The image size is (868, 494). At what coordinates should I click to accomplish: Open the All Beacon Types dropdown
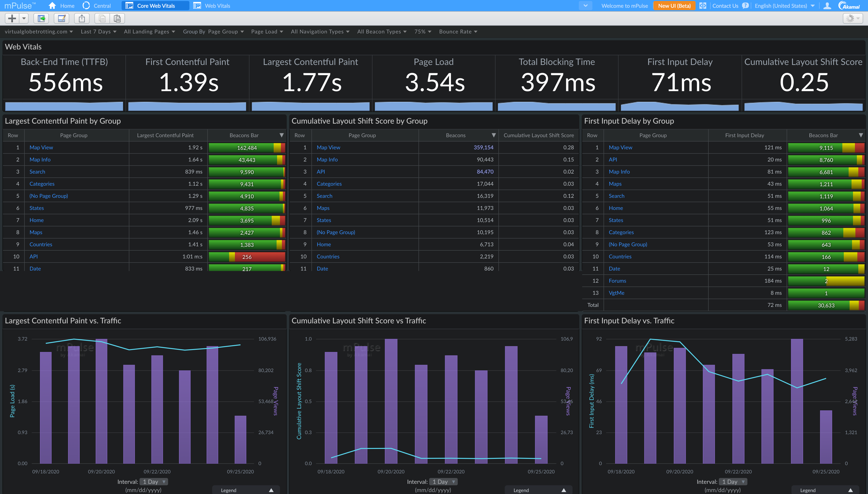382,32
